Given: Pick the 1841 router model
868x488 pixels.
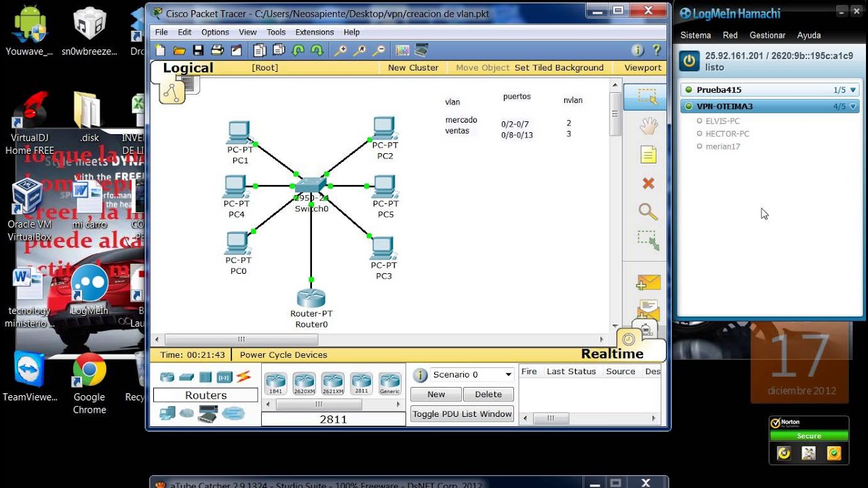Looking at the screenshot, I should point(275,383).
